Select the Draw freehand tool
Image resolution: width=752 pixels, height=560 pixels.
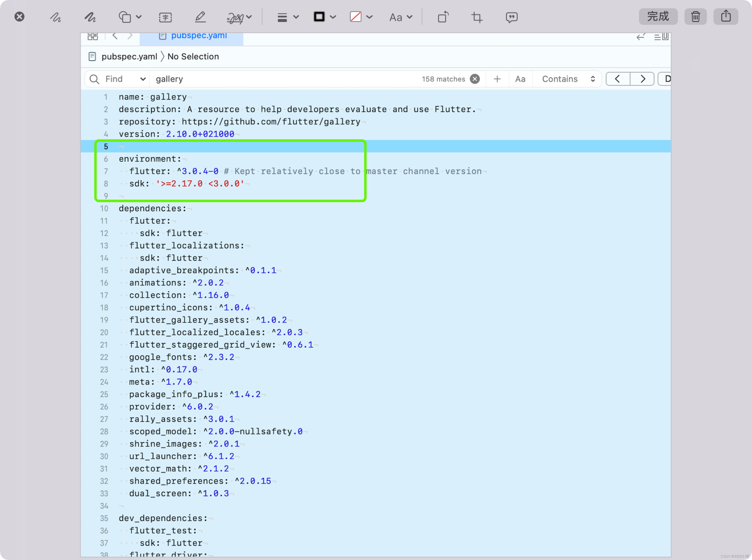90,17
